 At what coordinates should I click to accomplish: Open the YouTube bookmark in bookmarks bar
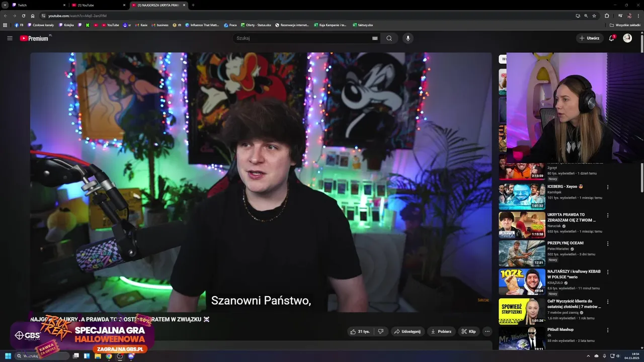point(110,25)
